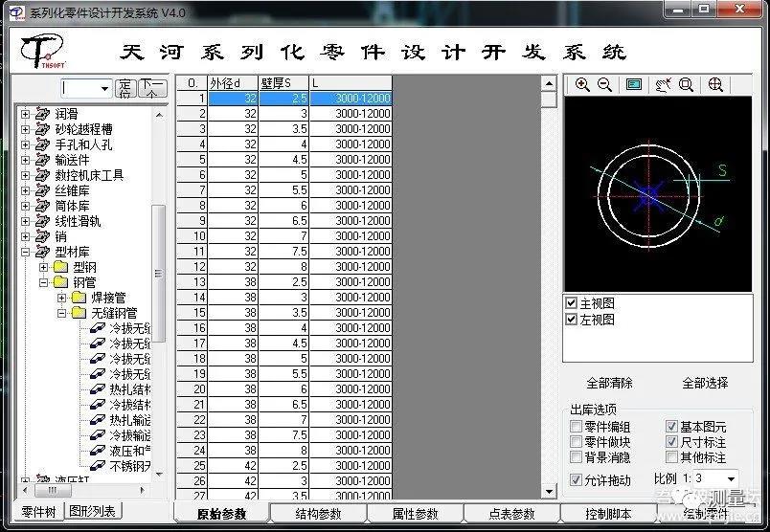This screenshot has width=770, height=532.
Task: Switch to the 点表参数 tab
Action: point(511,514)
